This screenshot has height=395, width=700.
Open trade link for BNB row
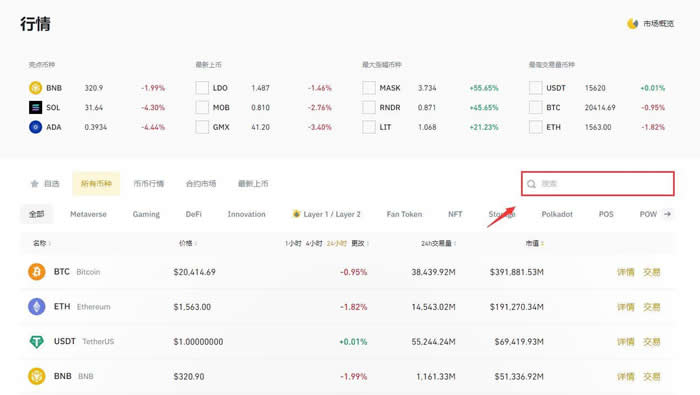(x=652, y=376)
